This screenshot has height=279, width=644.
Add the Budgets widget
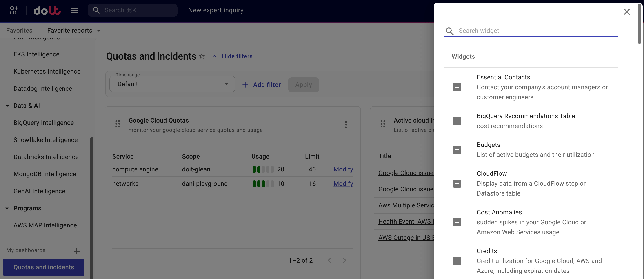457,150
